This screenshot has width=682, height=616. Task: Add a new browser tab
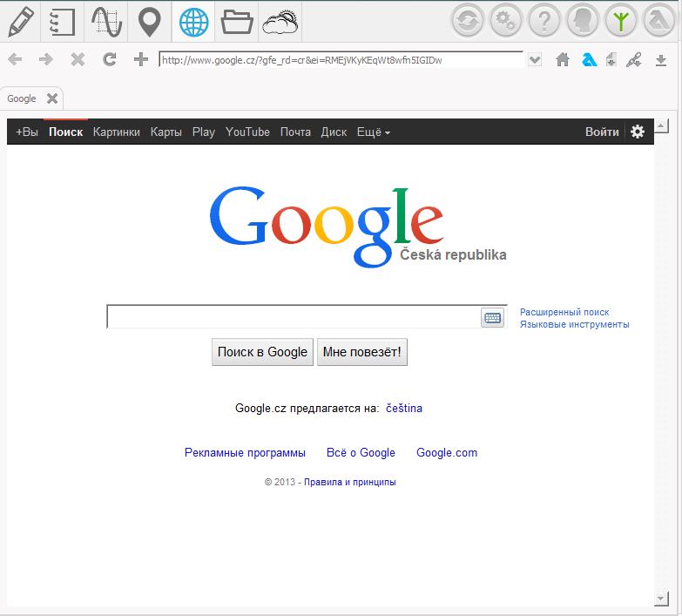[141, 60]
